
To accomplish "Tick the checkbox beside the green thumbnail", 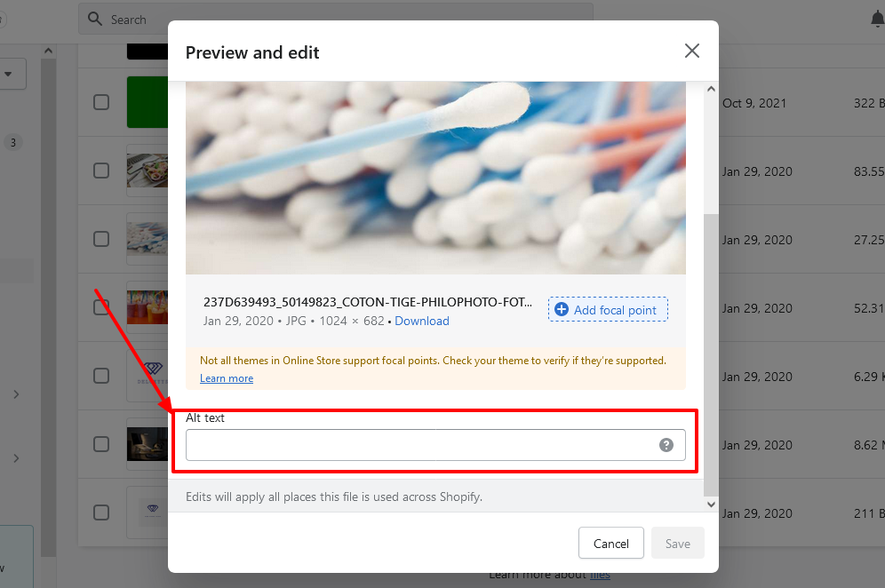I will [x=101, y=102].
